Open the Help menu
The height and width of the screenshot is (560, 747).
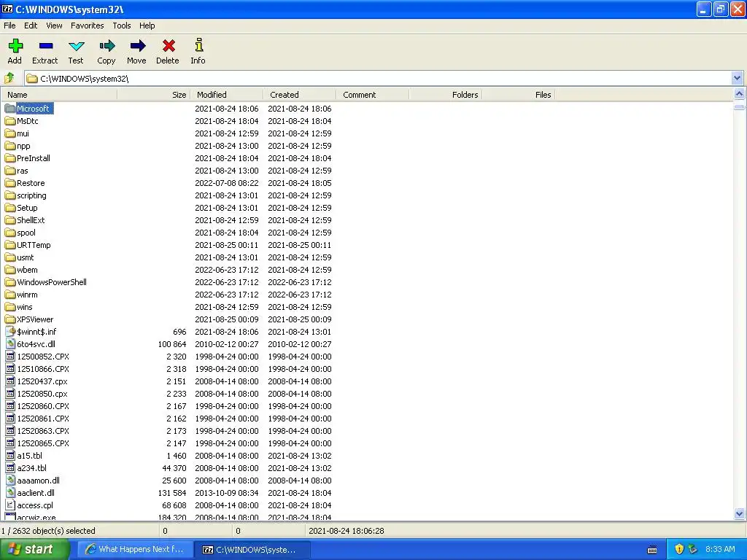[147, 26]
